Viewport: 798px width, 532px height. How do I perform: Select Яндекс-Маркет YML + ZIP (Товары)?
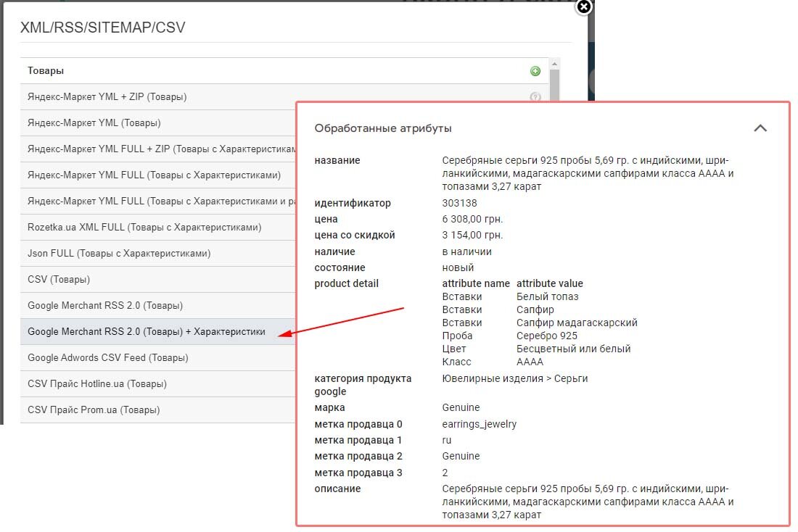pos(107,97)
